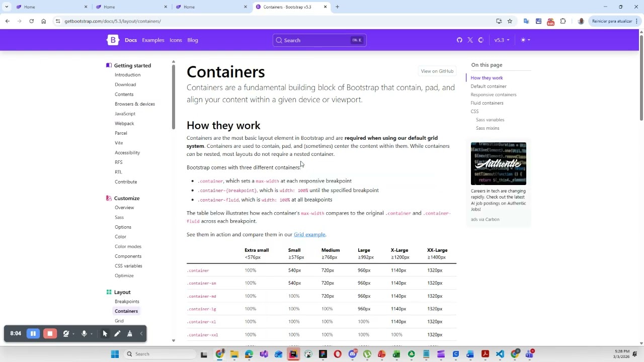This screenshot has height=362, width=644.
Task: Open the X (Twitter) icon in navbar
Action: (x=470, y=40)
